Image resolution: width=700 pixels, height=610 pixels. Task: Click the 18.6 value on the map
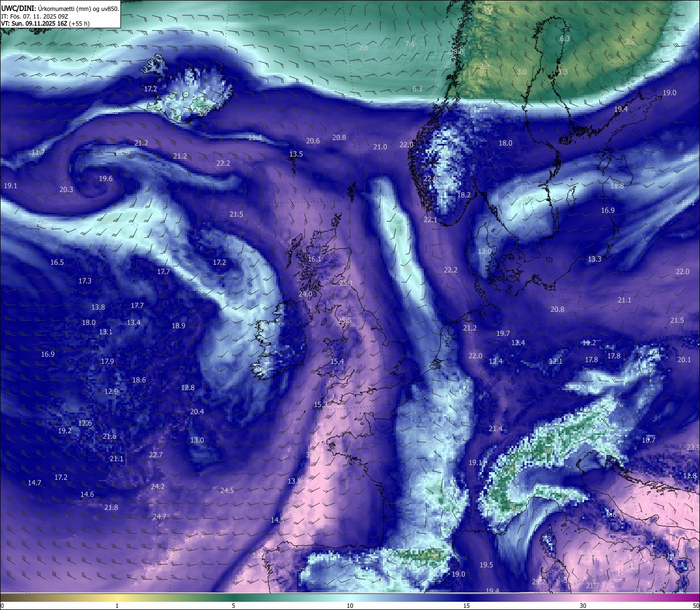click(x=139, y=380)
